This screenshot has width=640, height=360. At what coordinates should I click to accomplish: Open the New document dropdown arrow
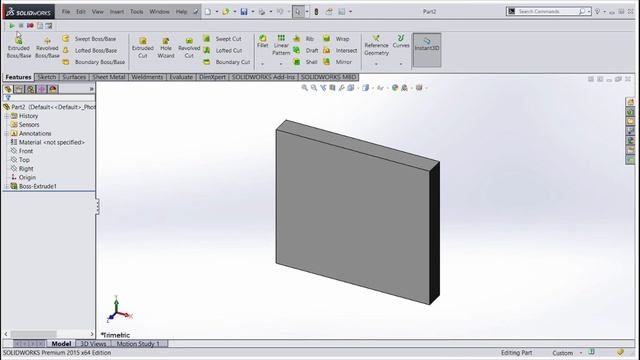216,12
